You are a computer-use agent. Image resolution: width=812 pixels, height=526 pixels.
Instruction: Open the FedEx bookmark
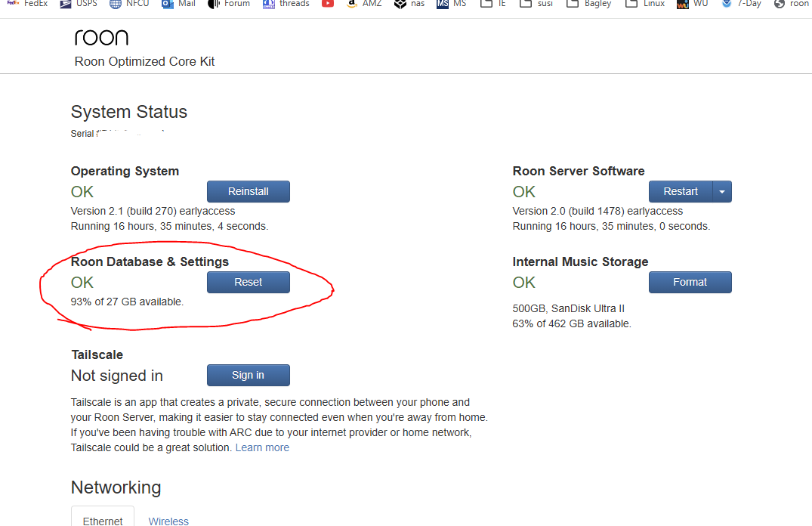(27, 4)
